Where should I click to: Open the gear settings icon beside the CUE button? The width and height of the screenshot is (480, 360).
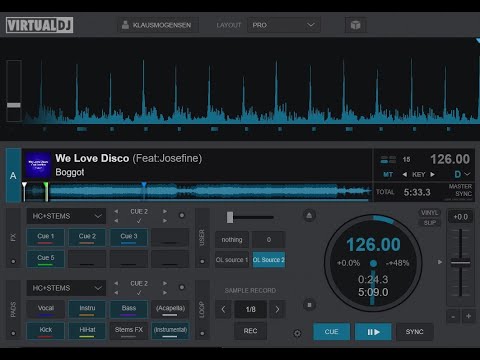[297, 333]
